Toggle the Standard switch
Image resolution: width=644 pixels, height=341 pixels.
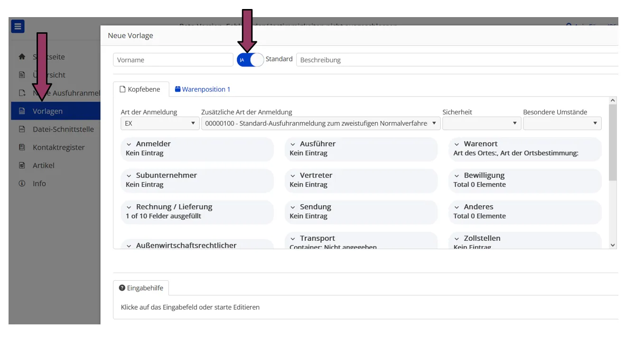(x=250, y=60)
